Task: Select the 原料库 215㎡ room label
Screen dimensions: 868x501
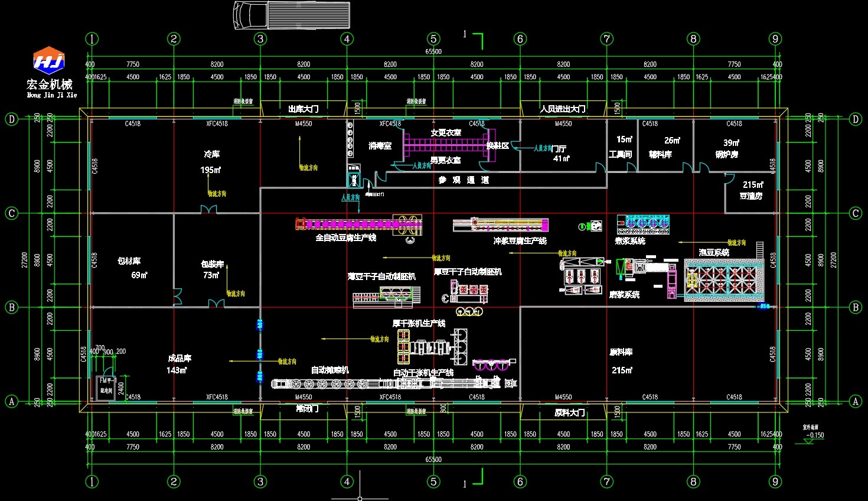Action: point(621,360)
